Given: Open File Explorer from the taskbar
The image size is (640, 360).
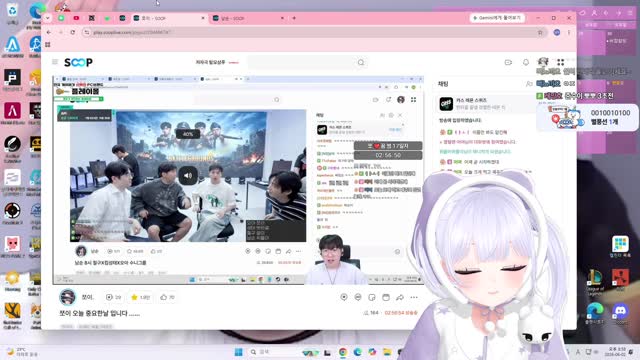Looking at the screenshot, I should [x=387, y=352].
